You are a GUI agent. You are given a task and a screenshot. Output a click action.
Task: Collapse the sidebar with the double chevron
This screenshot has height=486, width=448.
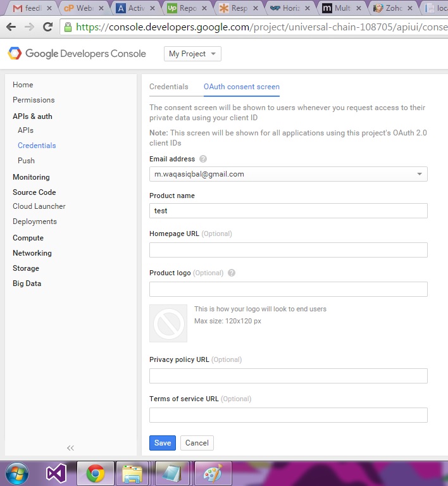click(x=71, y=448)
